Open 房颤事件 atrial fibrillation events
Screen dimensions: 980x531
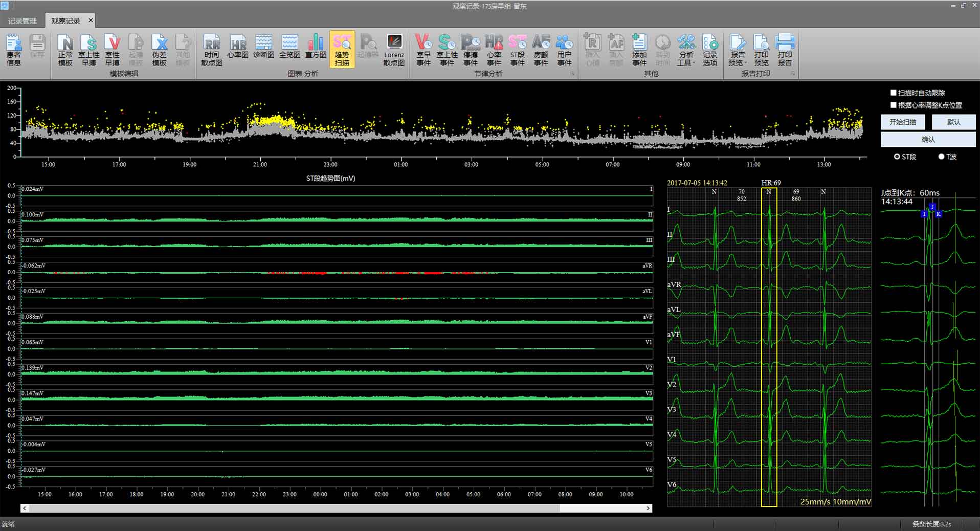pyautogui.click(x=541, y=50)
